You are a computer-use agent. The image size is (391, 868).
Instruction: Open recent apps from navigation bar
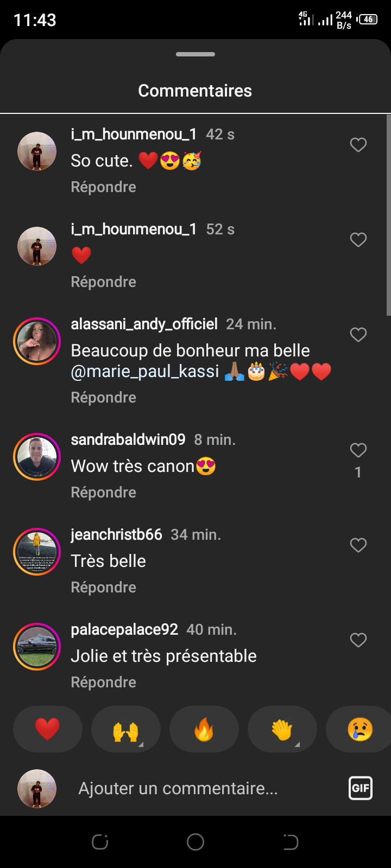[x=100, y=842]
